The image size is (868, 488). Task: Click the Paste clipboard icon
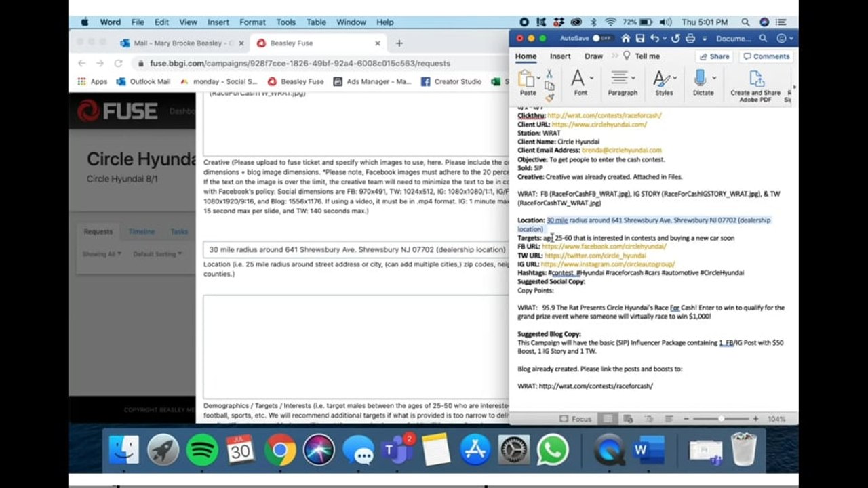527,79
